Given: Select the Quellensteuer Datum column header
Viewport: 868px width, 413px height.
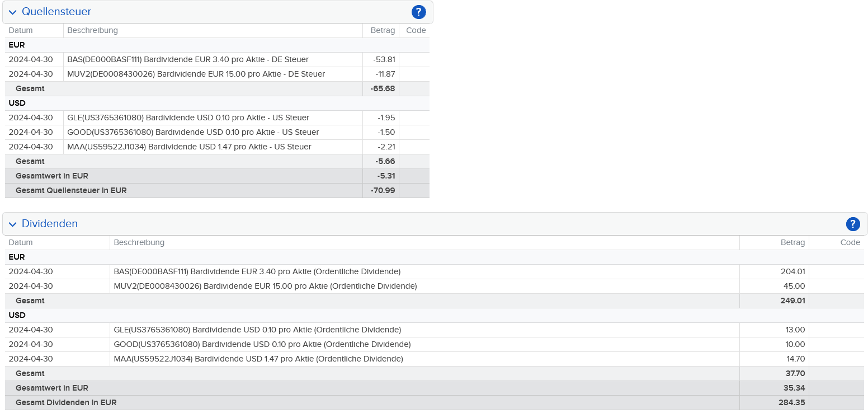Looking at the screenshot, I should (21, 30).
